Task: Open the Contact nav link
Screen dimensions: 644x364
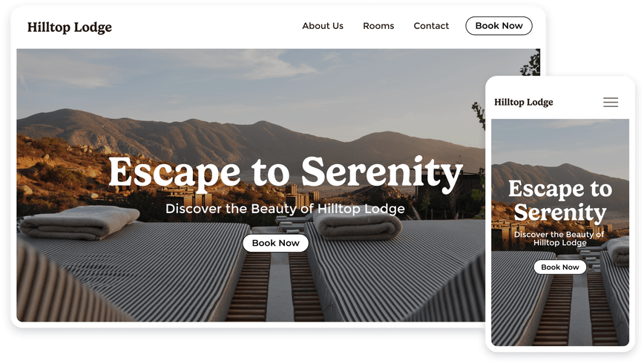Action: point(431,26)
